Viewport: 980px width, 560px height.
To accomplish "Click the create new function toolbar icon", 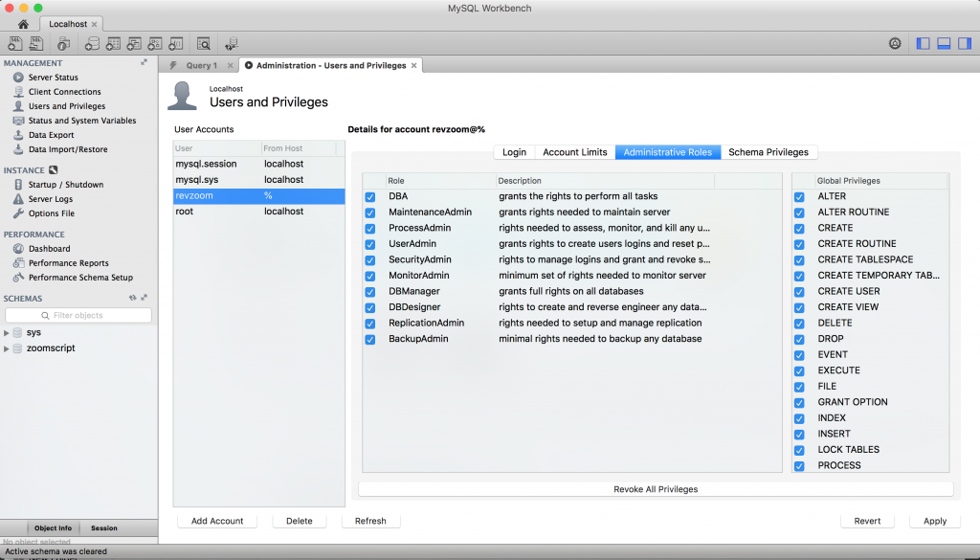I will click(176, 43).
